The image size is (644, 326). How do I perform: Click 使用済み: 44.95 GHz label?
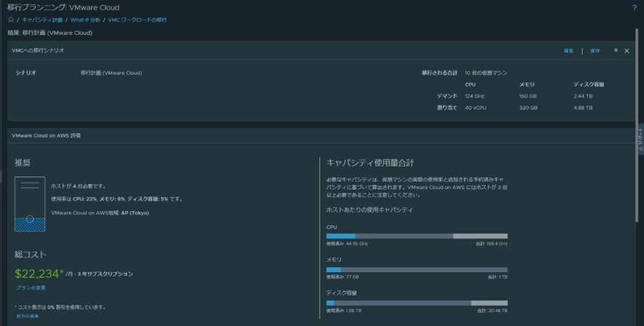(x=347, y=244)
